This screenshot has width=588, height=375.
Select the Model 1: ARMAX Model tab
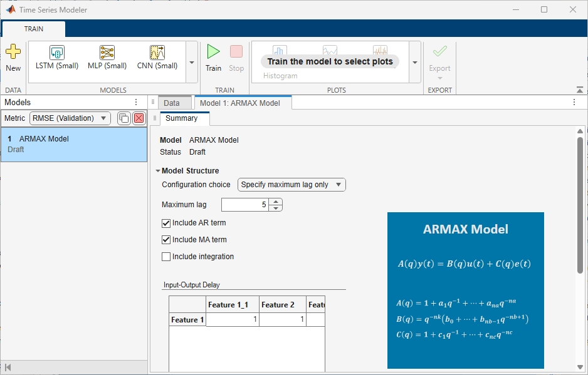pyautogui.click(x=243, y=103)
